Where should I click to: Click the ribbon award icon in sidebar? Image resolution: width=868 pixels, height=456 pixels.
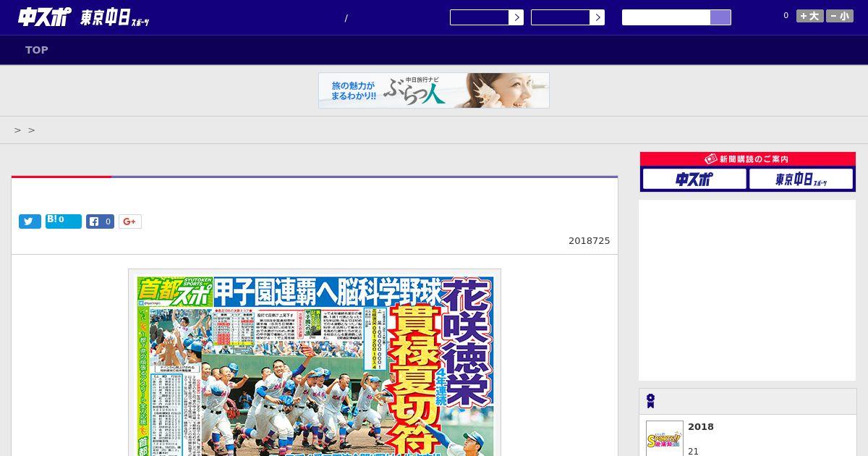tap(651, 401)
